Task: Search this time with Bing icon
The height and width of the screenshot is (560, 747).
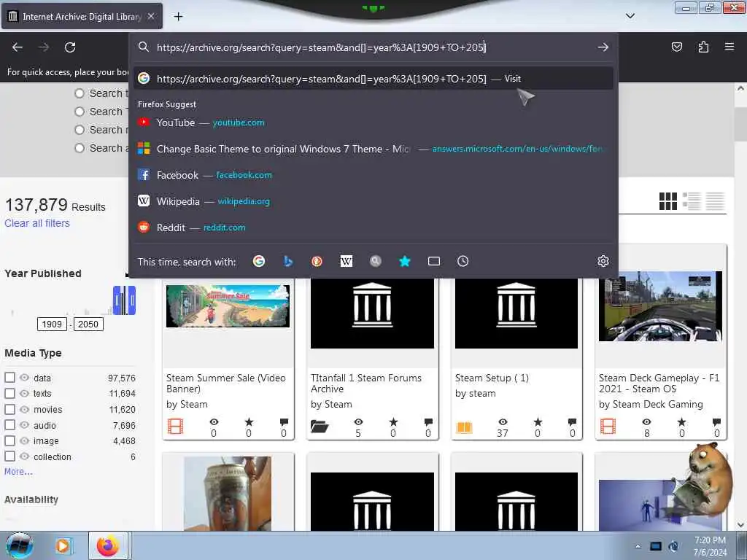Action: tap(287, 261)
